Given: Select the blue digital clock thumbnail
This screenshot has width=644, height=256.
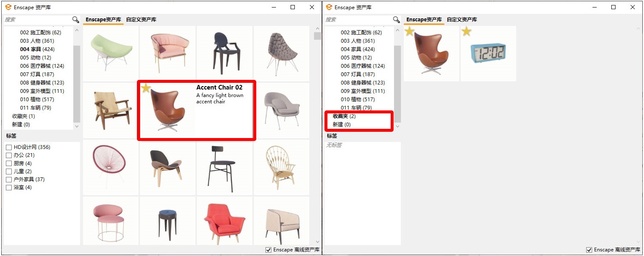Looking at the screenshot, I should (x=488, y=54).
